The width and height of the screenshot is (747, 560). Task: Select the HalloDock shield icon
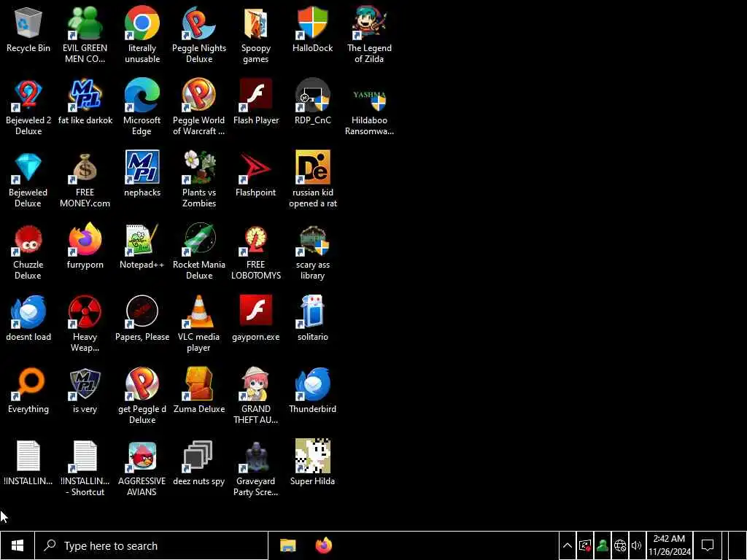click(312, 30)
